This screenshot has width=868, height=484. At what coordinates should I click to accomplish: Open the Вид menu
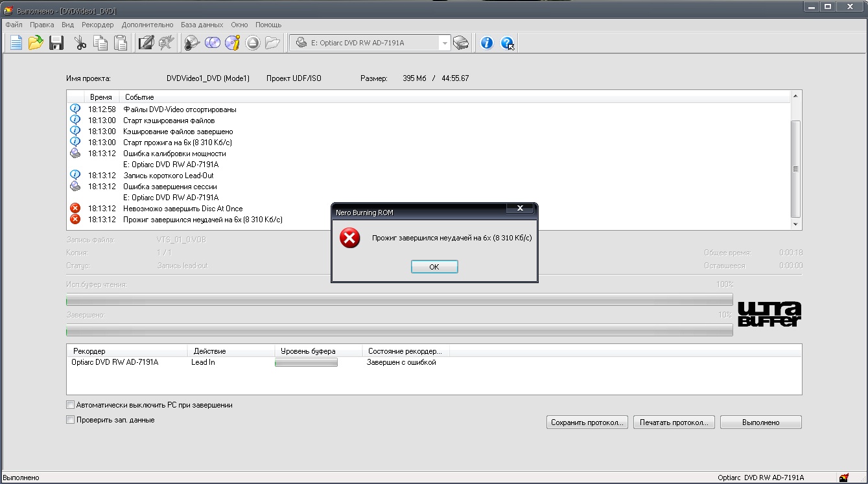(68, 25)
